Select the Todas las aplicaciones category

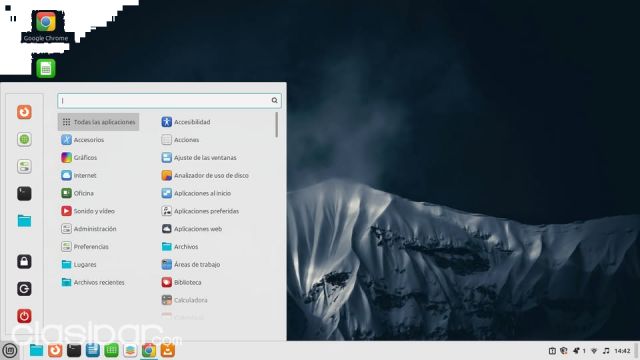click(98, 122)
